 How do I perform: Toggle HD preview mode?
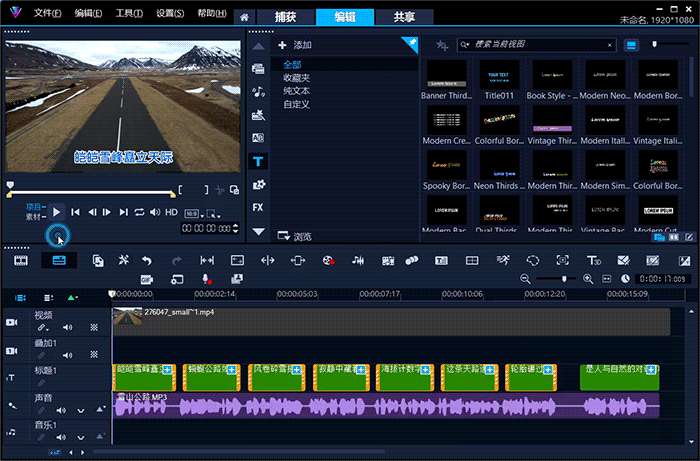point(171,212)
